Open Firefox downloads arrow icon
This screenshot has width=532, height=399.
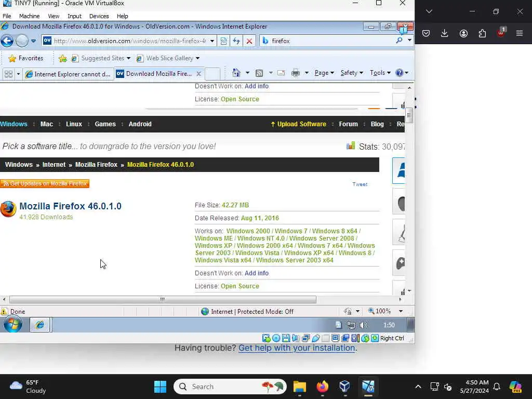[x=445, y=33]
